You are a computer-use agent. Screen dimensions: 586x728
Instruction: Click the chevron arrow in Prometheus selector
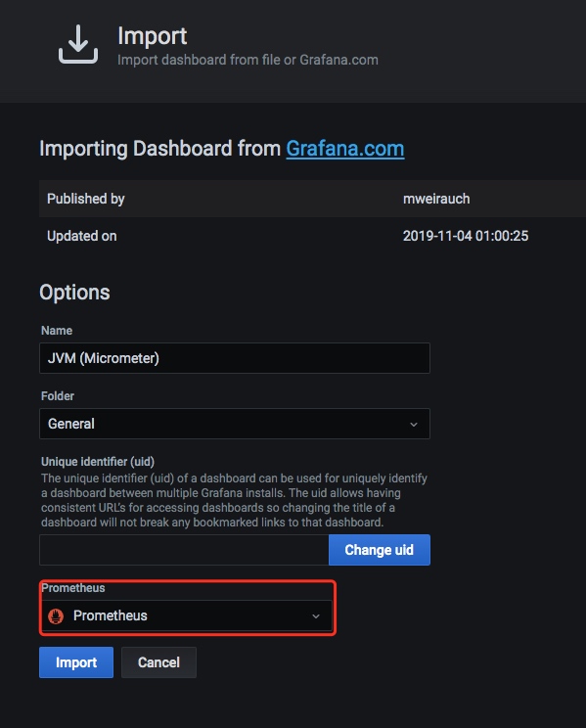pos(316,616)
